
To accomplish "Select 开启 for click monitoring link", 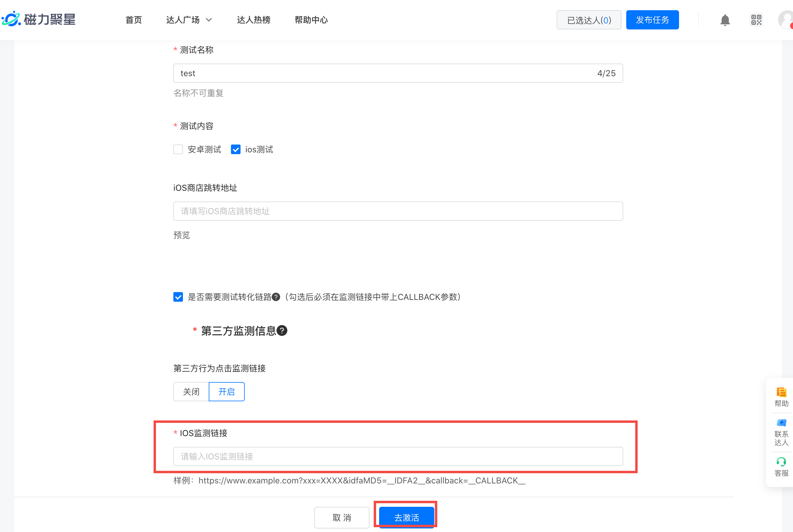I will pos(227,392).
